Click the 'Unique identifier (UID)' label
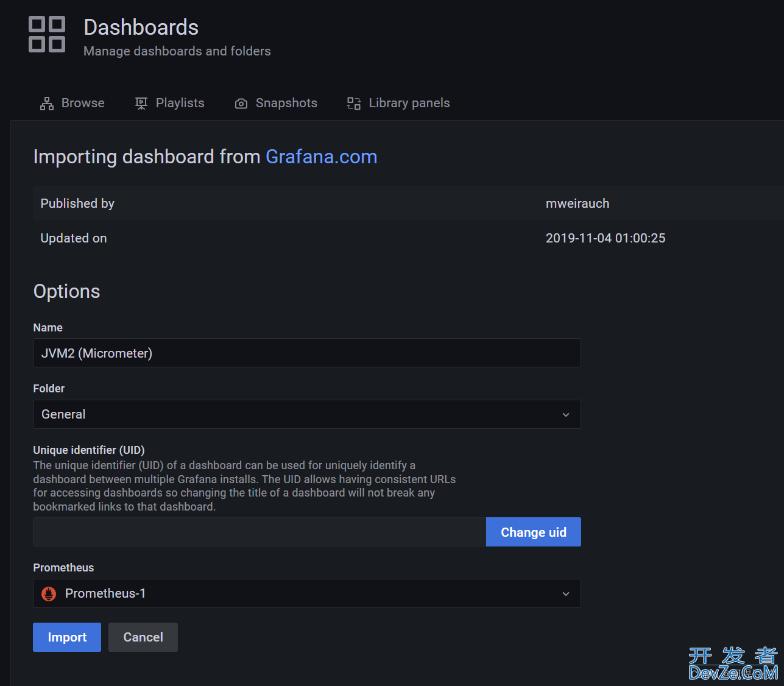Image resolution: width=784 pixels, height=686 pixels. [x=89, y=450]
